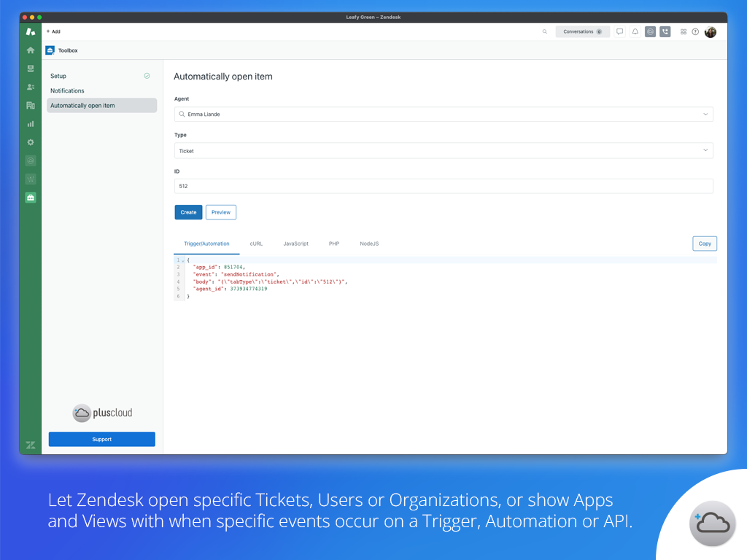Collapse the JSON code fold arrow on line 1
747x560 pixels.
[183, 260]
